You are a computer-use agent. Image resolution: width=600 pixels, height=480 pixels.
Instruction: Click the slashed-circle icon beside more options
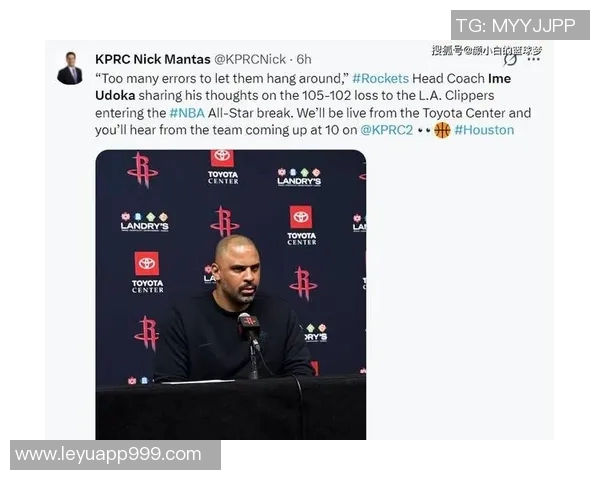[x=510, y=59]
